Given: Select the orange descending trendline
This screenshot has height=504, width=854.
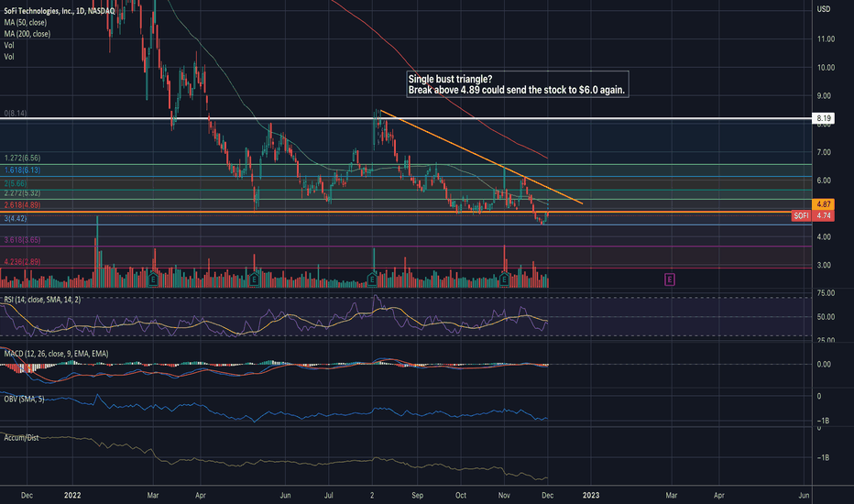Looking at the screenshot, I should pyautogui.click(x=481, y=158).
